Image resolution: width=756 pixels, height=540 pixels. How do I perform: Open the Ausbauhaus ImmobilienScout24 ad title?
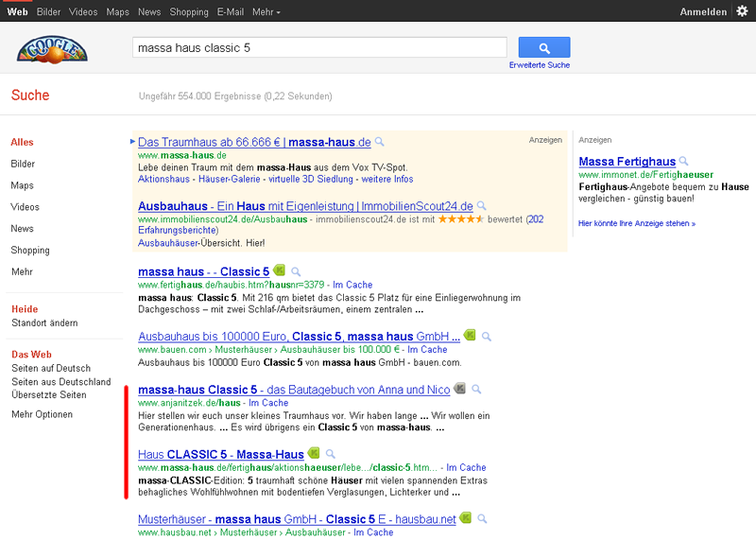[x=305, y=206]
